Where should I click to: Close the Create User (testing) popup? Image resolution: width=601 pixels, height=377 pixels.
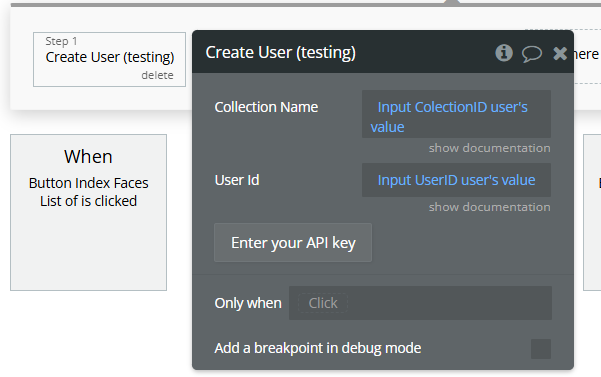pos(560,53)
